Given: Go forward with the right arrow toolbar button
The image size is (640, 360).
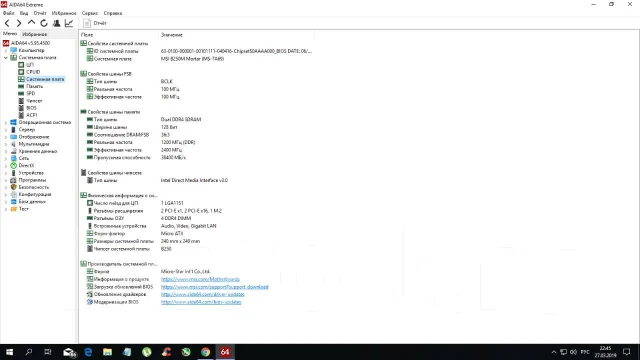Looking at the screenshot, I should [x=19, y=23].
